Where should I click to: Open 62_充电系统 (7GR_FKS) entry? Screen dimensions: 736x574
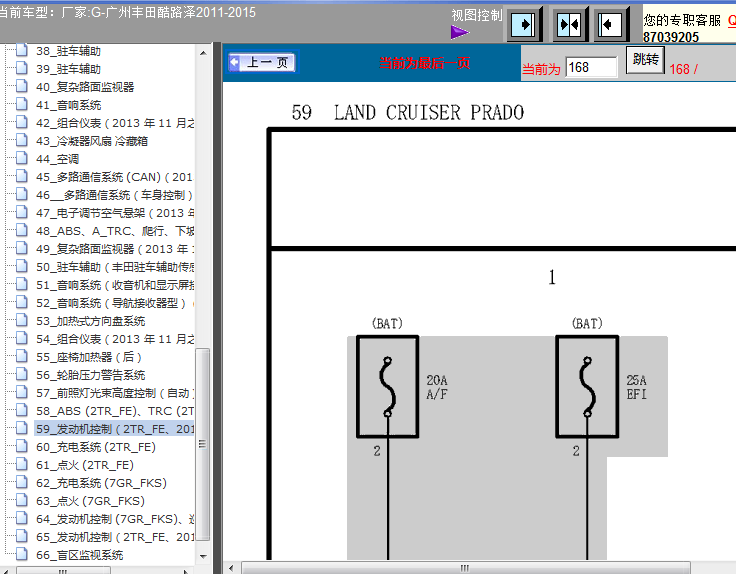click(x=101, y=483)
